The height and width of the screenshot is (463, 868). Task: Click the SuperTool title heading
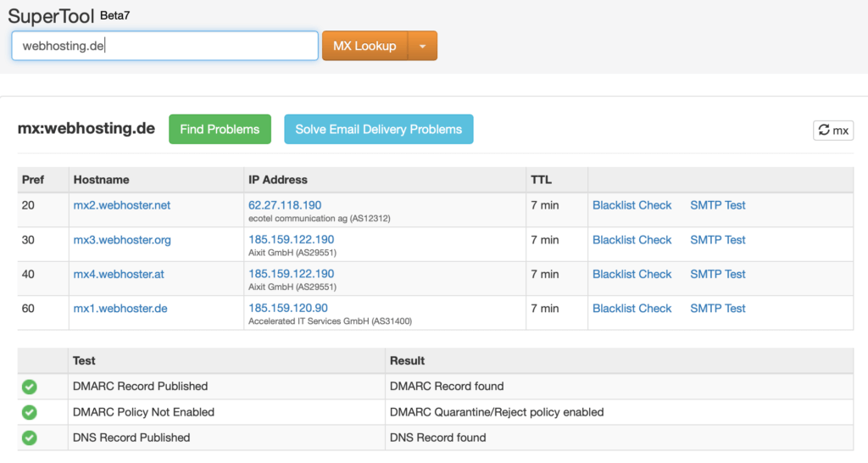(x=51, y=16)
